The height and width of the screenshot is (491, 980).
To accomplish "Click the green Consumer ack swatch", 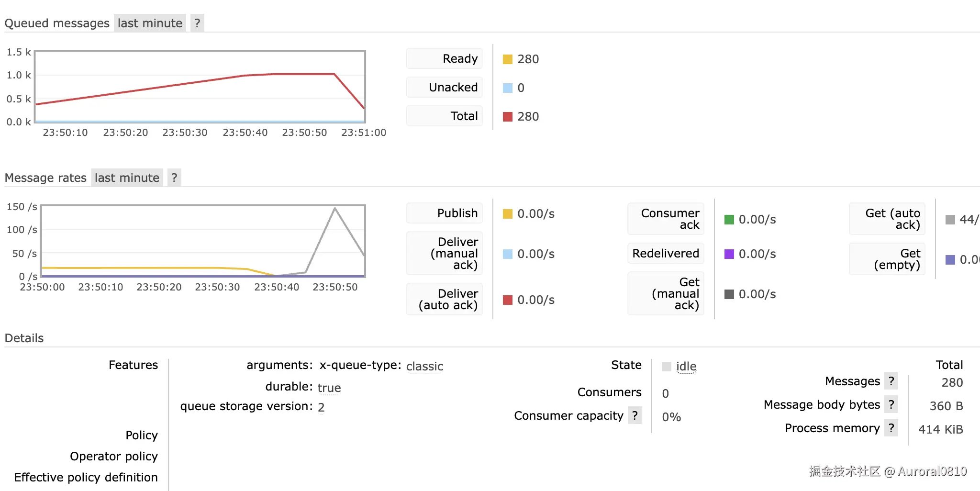I will click(x=729, y=220).
